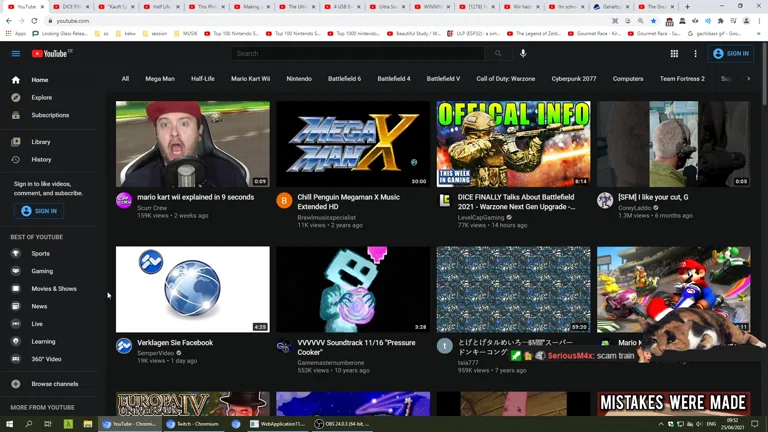This screenshot has width=768, height=432.
Task: Select the Battlefield 4 chip
Action: 394,79
